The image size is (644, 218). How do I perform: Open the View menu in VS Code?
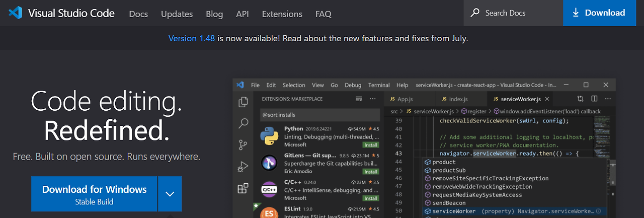(x=318, y=85)
